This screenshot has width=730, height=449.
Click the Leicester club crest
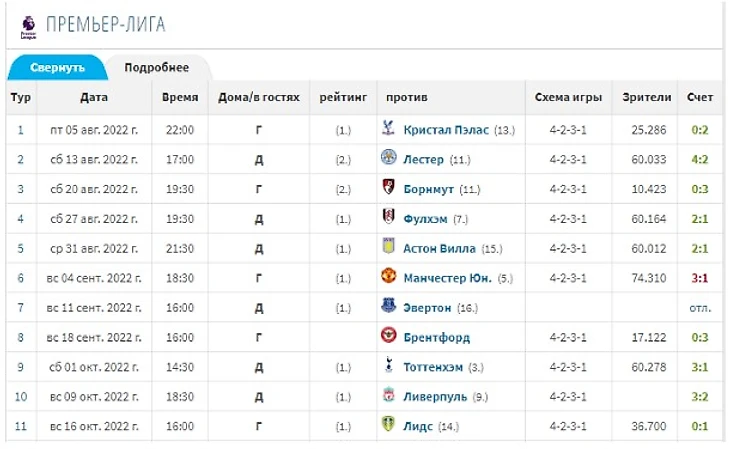pos(388,159)
